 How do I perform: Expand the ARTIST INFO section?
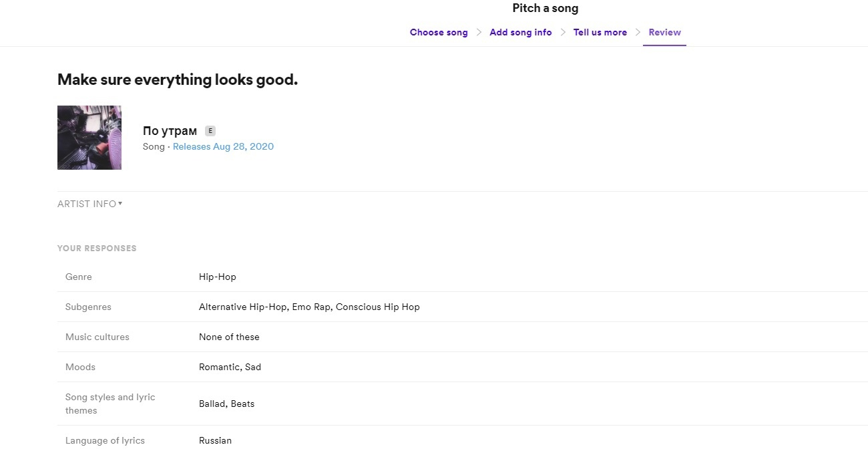pyautogui.click(x=89, y=204)
